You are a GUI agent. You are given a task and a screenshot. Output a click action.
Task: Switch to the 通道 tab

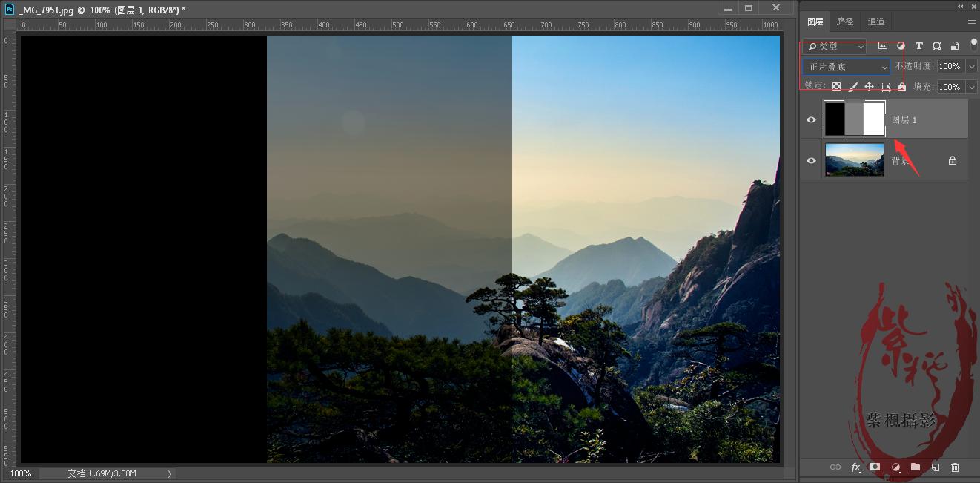pos(875,22)
